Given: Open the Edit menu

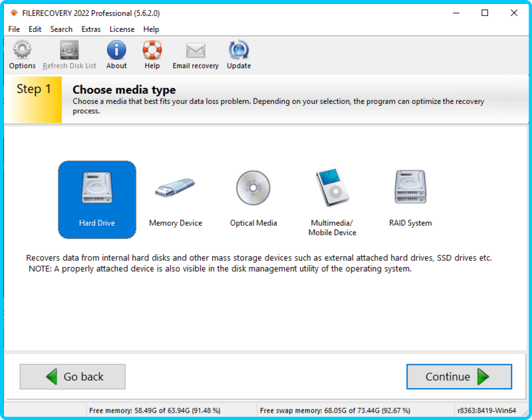Looking at the screenshot, I should point(35,29).
